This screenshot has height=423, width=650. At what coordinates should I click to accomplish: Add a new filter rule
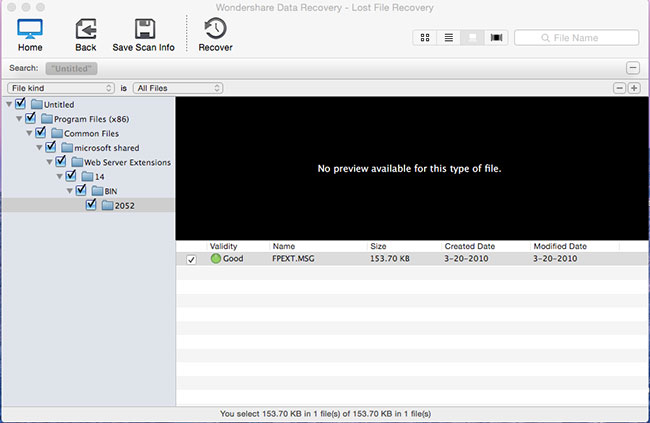(x=634, y=88)
